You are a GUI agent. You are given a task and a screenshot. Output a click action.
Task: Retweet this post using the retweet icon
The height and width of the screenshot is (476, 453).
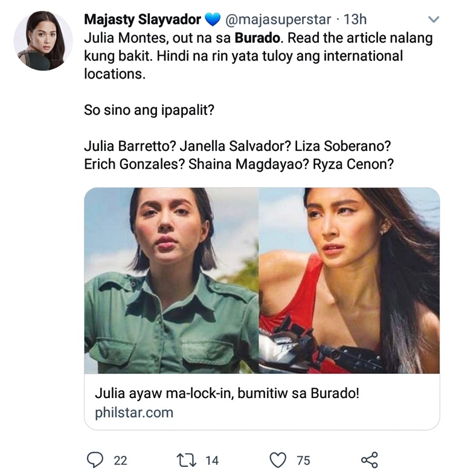pos(187,460)
